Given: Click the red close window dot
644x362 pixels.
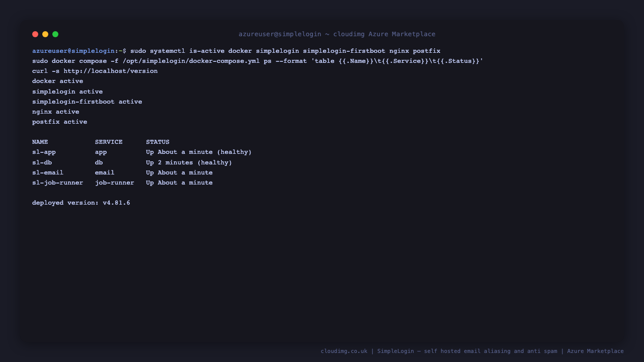Looking at the screenshot, I should coord(35,34).
